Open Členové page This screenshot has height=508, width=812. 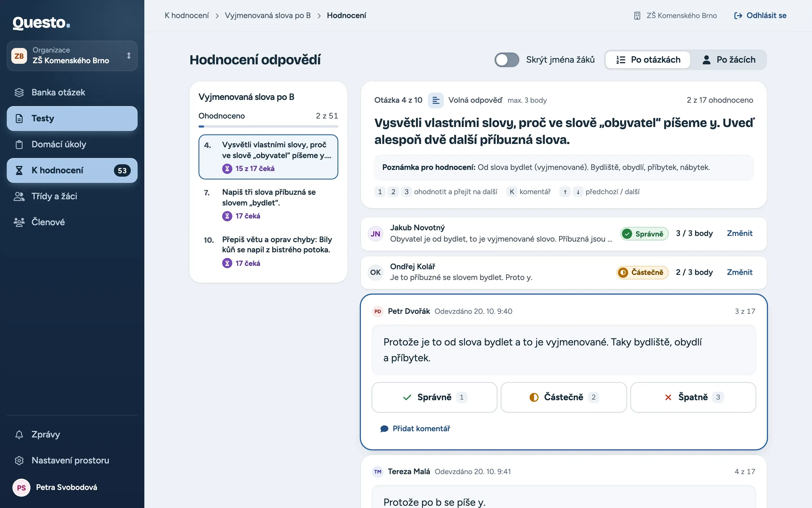pos(72,222)
